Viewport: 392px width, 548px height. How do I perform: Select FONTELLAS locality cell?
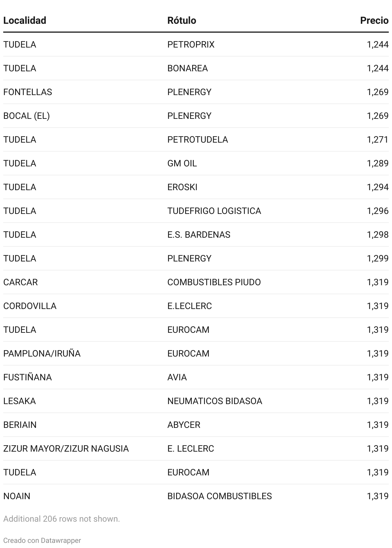point(28,92)
